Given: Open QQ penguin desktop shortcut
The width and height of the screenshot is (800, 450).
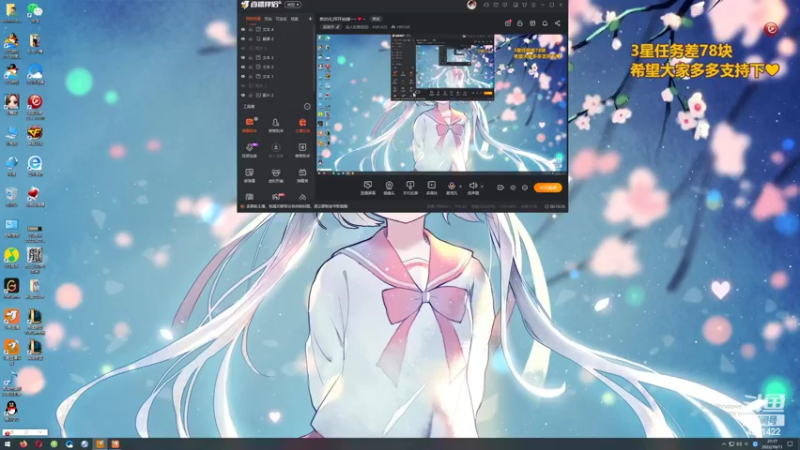Looking at the screenshot, I should (x=11, y=411).
